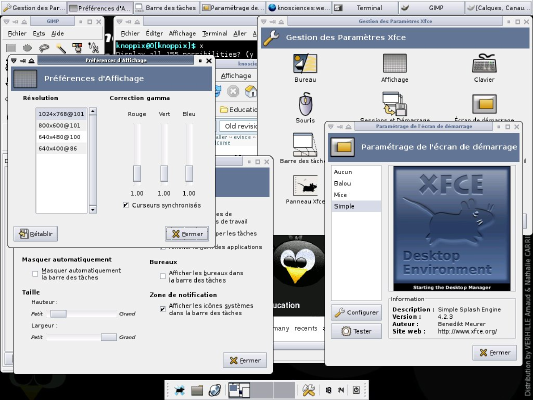Choose GIMP's free select lasso tool
The height and width of the screenshot is (400, 533).
click(44, 48)
